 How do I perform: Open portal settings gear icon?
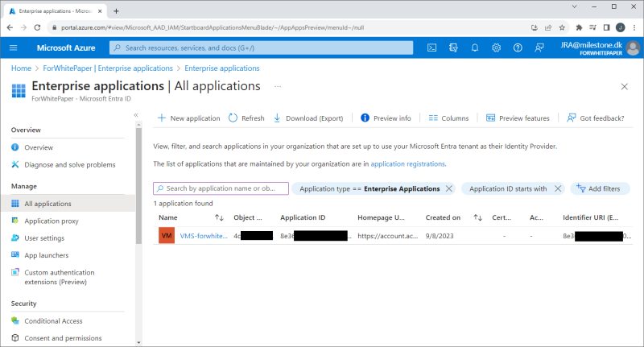click(496, 48)
